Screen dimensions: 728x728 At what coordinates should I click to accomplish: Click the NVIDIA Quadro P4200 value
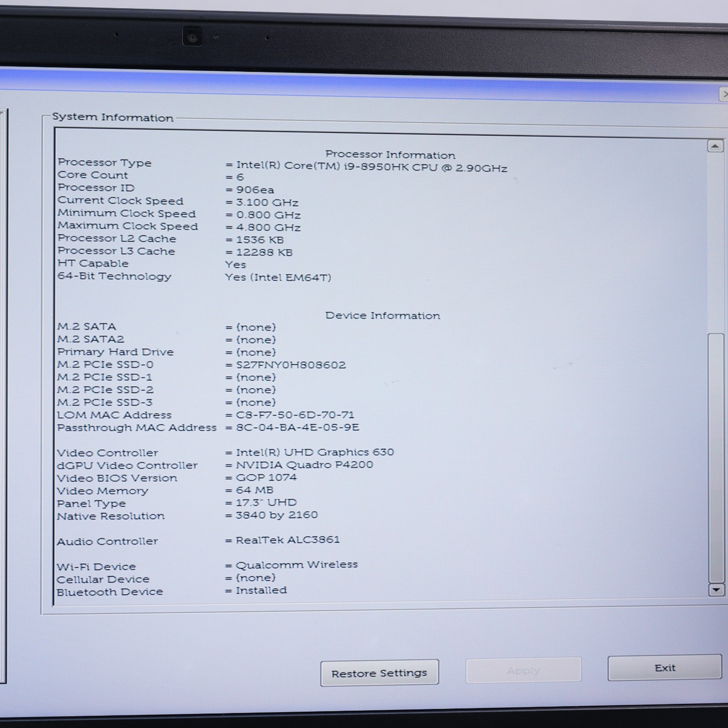coord(304,465)
